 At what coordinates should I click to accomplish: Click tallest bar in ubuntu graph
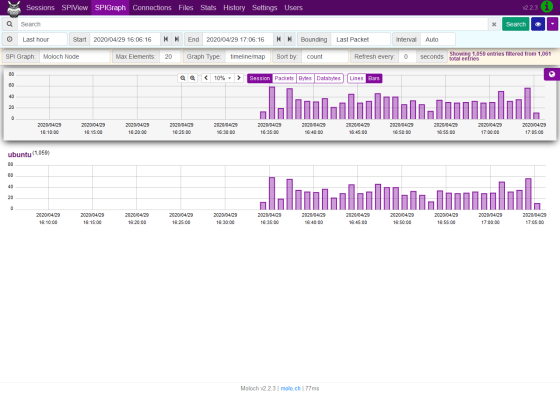tap(272, 193)
